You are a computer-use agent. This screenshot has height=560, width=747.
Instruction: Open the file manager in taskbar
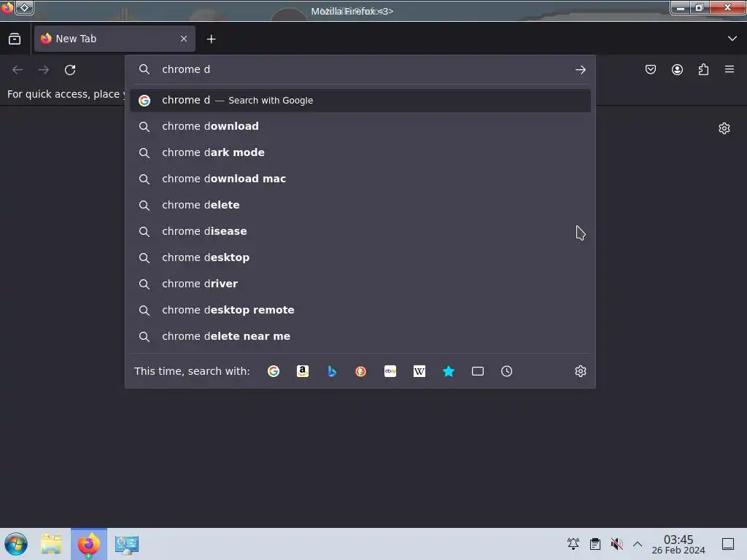coord(51,544)
